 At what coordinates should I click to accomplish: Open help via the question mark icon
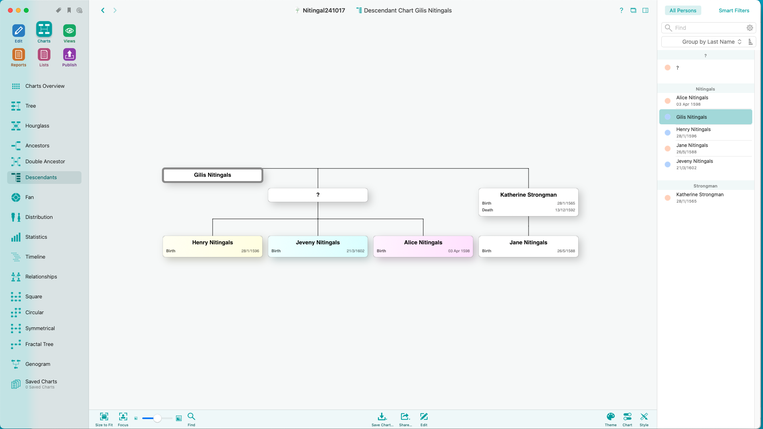[x=621, y=10]
